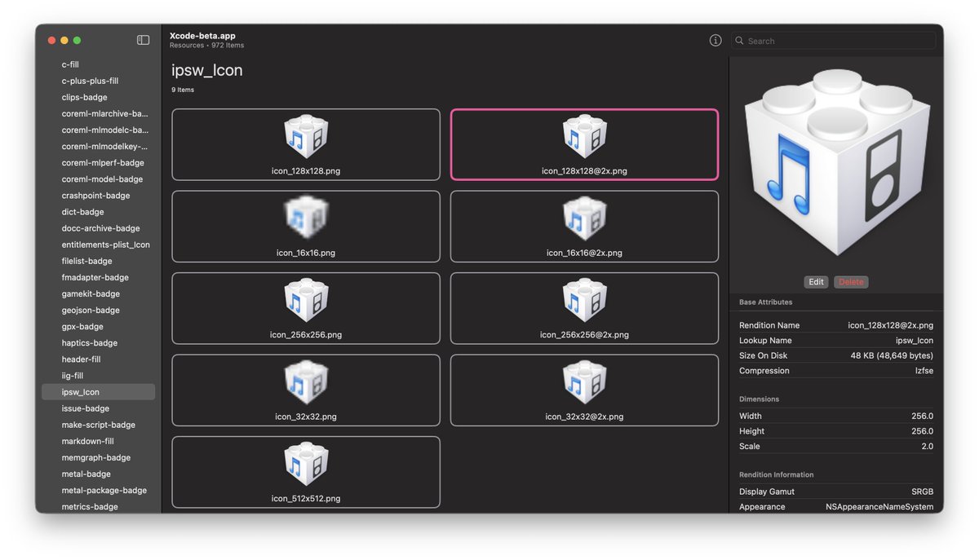Click the large preview image of the ipsw icon
The width and height of the screenshot is (979, 560).
point(835,163)
